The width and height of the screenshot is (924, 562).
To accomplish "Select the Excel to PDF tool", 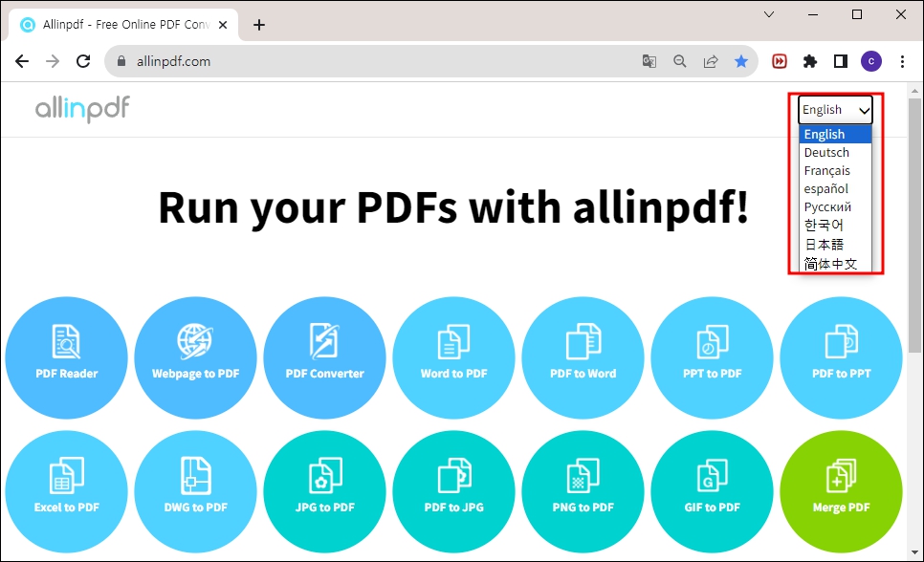I will tap(67, 491).
